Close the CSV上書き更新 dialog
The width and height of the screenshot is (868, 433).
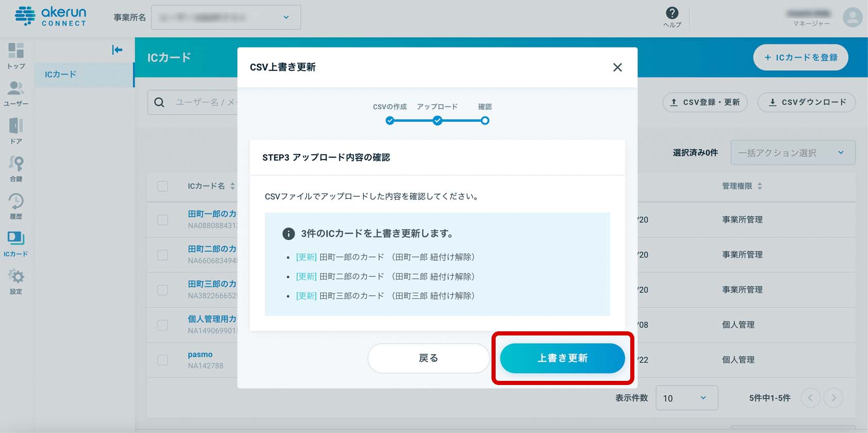pyautogui.click(x=617, y=67)
